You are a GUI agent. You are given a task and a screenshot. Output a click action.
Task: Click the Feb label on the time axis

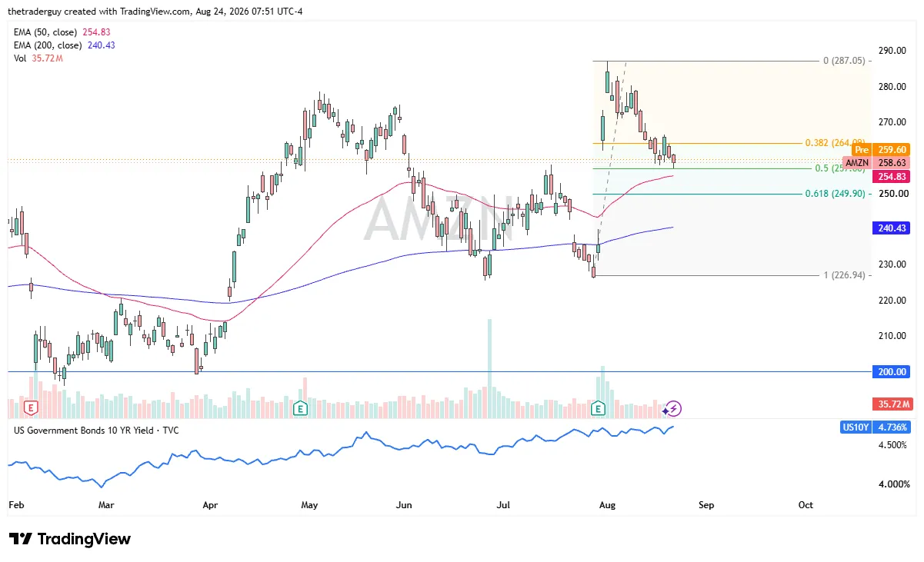(16, 505)
